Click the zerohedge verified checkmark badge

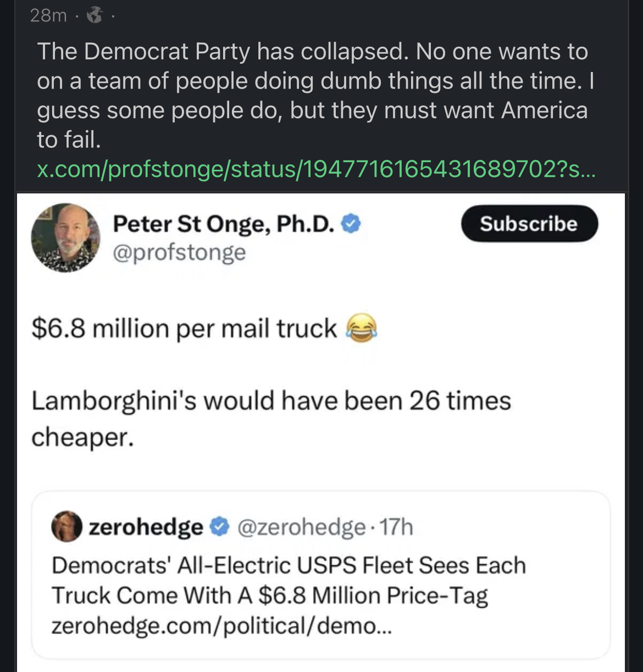coord(220,526)
